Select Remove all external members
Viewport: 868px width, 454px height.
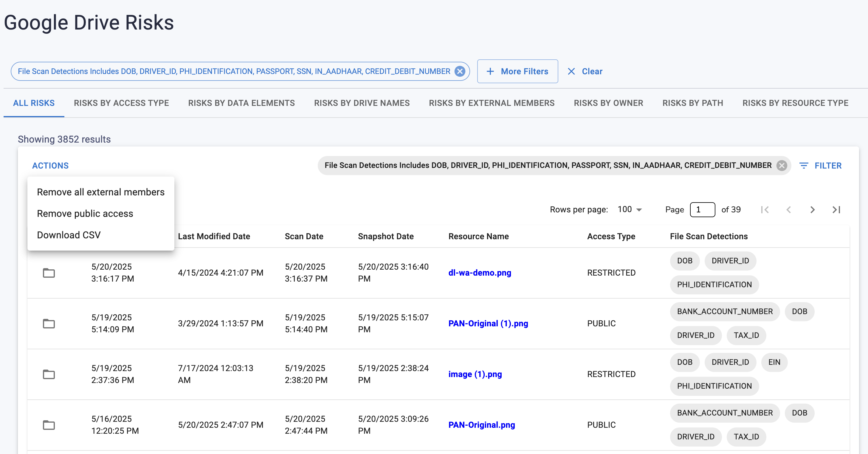tap(100, 192)
